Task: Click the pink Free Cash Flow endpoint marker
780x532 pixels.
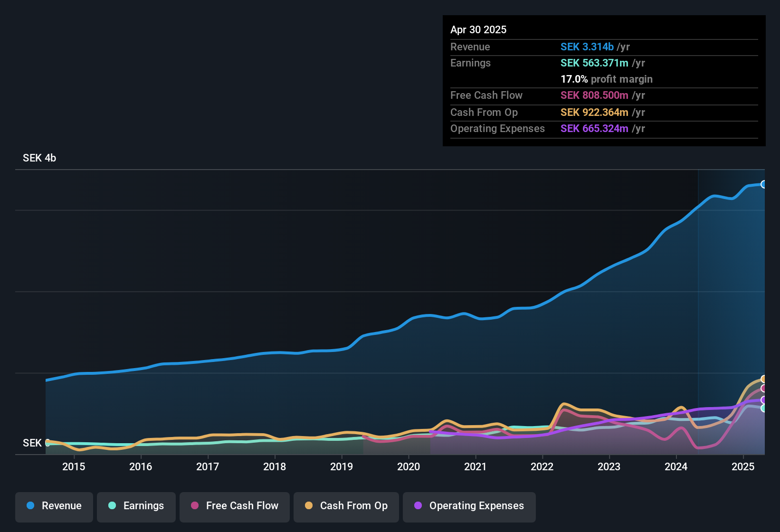Action: (x=764, y=389)
